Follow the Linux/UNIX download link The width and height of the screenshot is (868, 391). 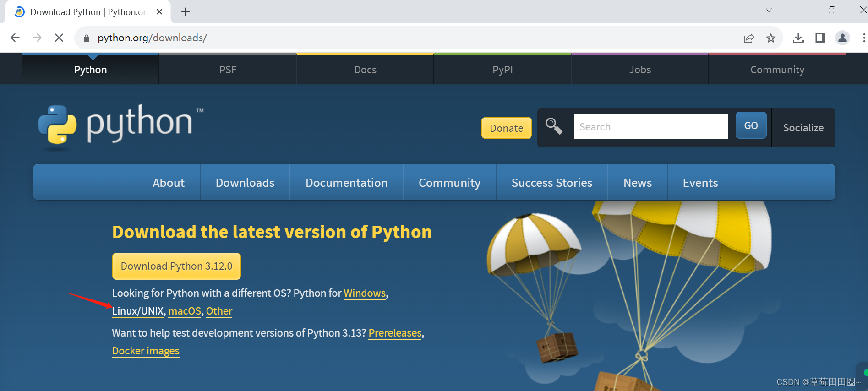[x=138, y=311]
